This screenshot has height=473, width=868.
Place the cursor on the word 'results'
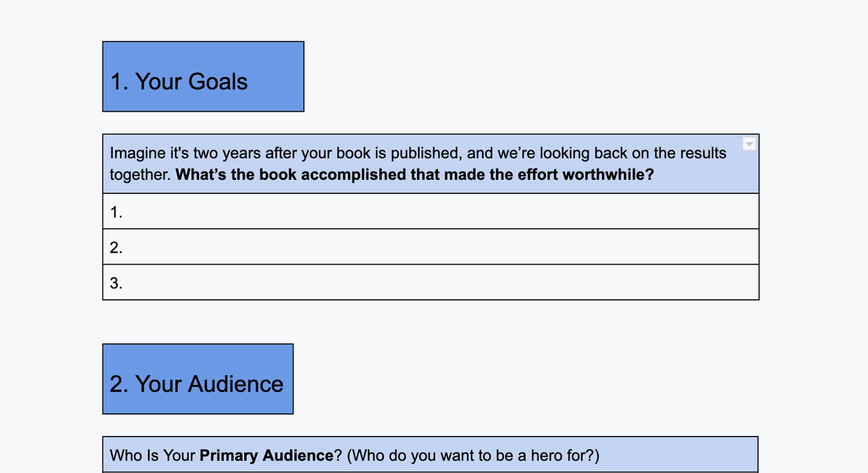pyautogui.click(x=703, y=153)
